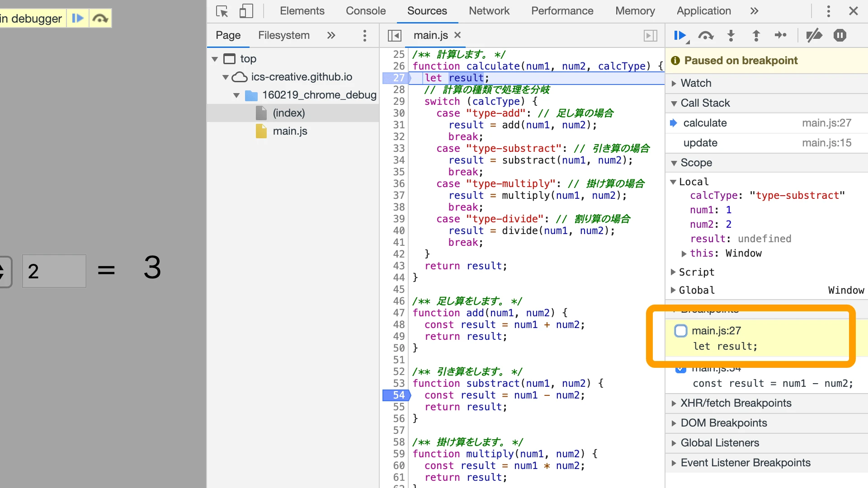This screenshot has width=868, height=488.
Task: Click the number input containing 2
Action: pyautogui.click(x=54, y=271)
